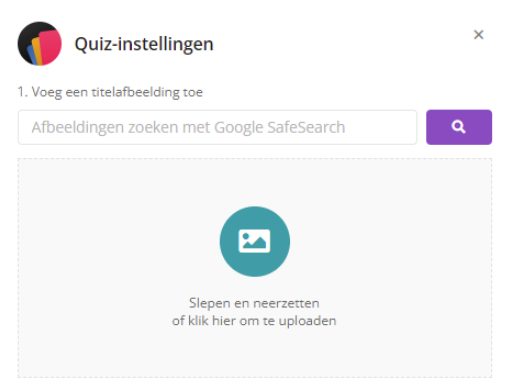
Task: Click the 'Voeg een titelafbeelding toe' label
Action: [117, 92]
